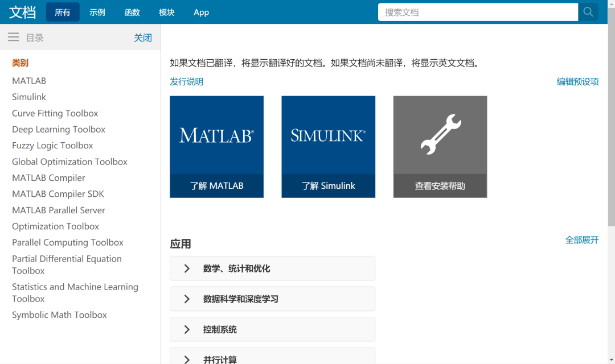
Task: Open the App tab
Action: [201, 11]
